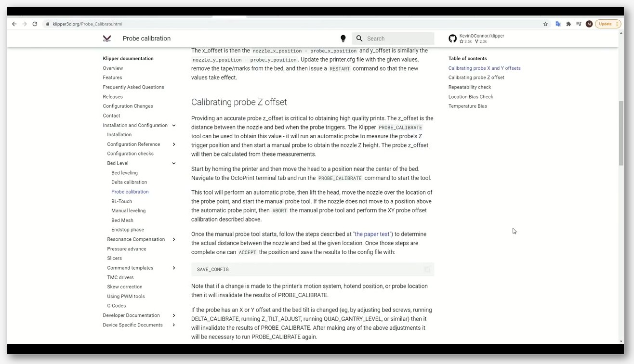Click the Klipper logo icon
The width and height of the screenshot is (634, 364).
point(107,39)
